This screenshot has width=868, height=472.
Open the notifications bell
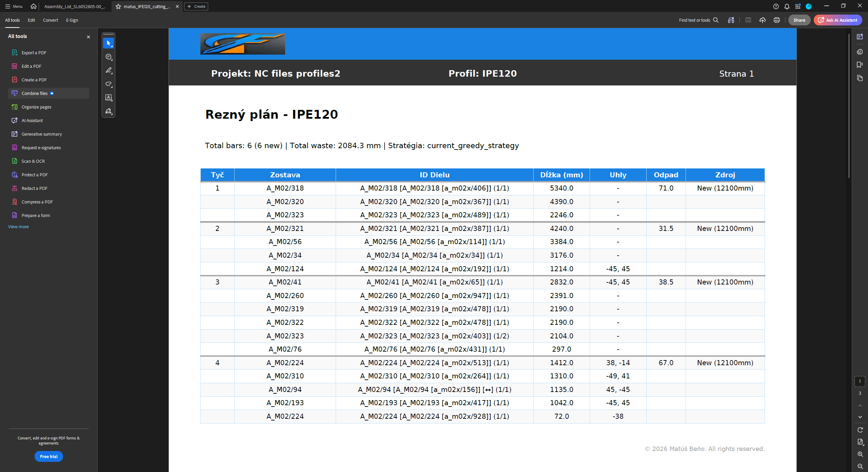[787, 6]
